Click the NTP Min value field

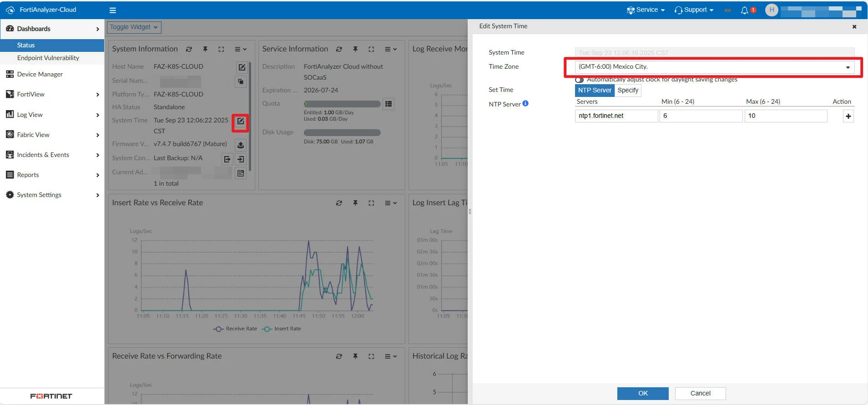701,116
